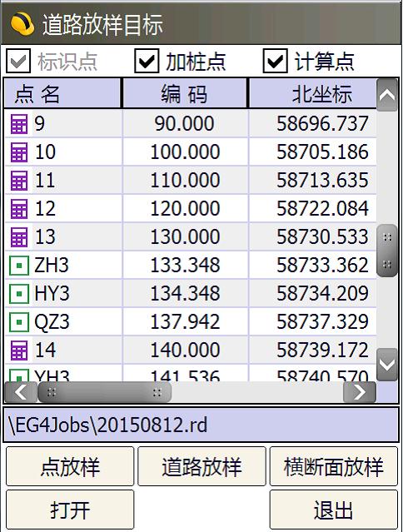Image resolution: width=403 pixels, height=532 pixels.
Task: Click the 北坐标 column header
Action: [x=313, y=93]
